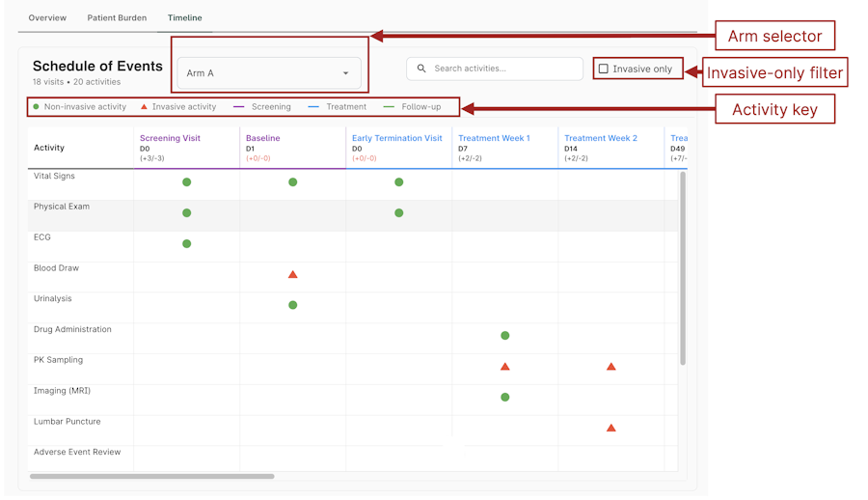Click the Physical Exam row label
868x500 pixels.
click(x=62, y=207)
